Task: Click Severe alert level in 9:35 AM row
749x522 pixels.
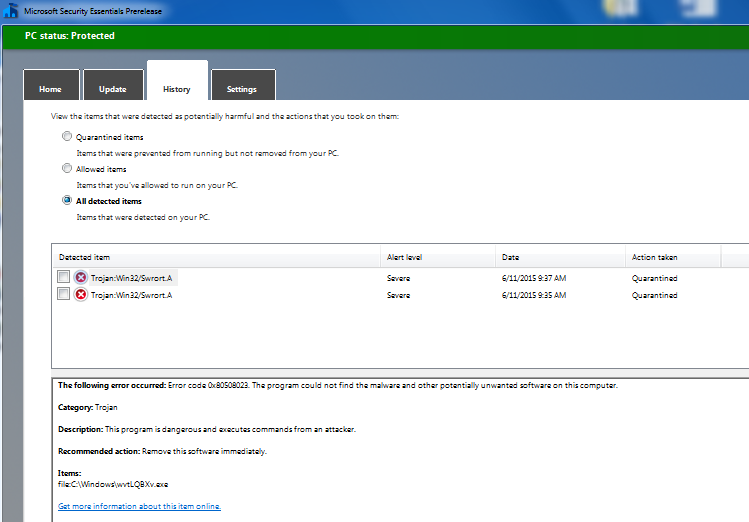Action: (398, 295)
